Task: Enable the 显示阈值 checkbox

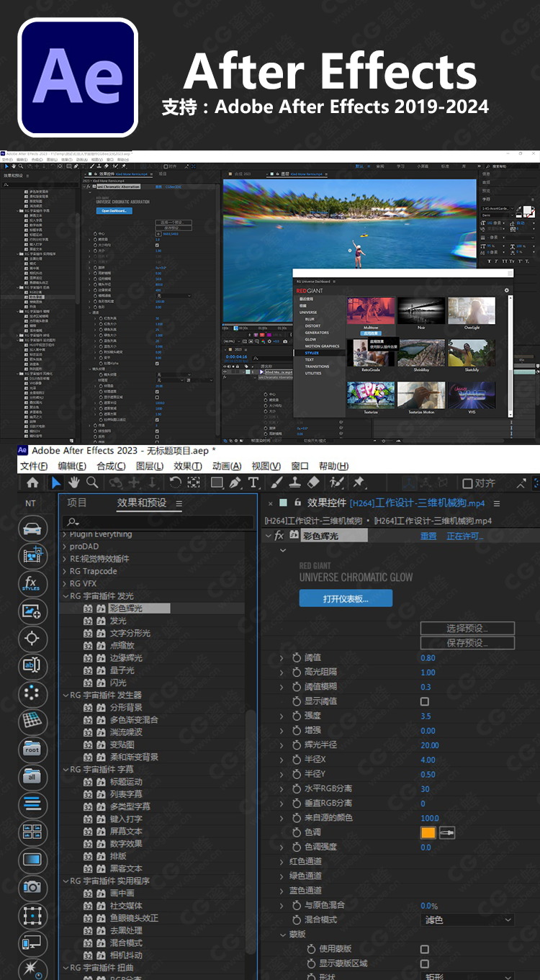Action: tap(425, 701)
